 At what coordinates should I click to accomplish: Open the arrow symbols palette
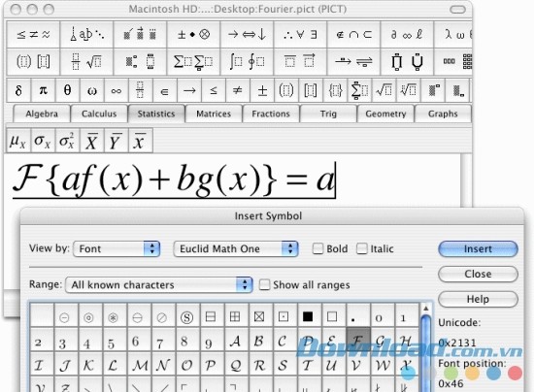(x=247, y=34)
